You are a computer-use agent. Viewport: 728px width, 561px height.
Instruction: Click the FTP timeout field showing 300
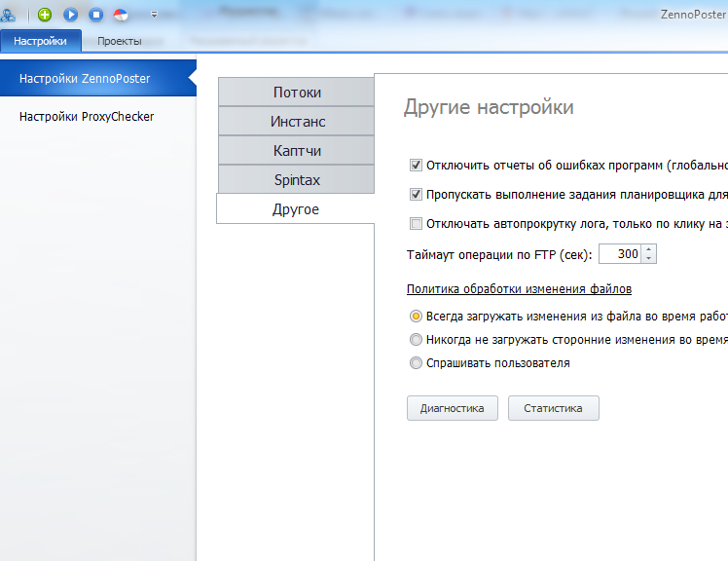tap(620, 254)
